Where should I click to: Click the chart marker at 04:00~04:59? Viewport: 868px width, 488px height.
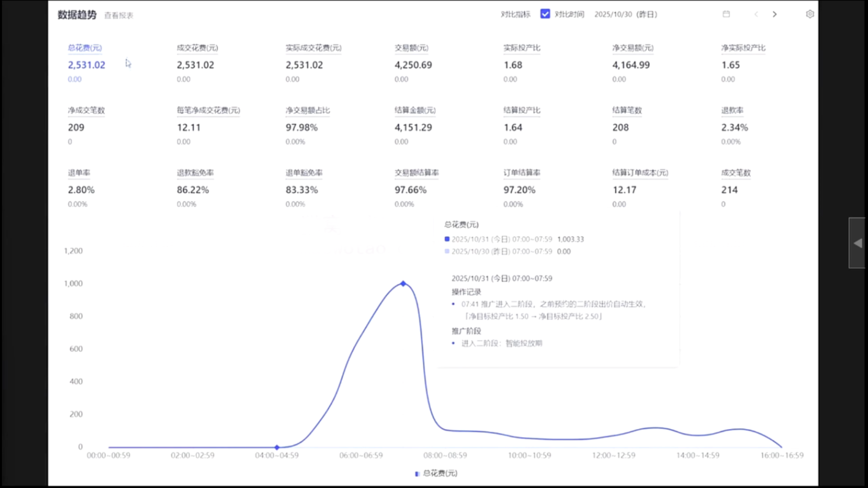point(277,447)
